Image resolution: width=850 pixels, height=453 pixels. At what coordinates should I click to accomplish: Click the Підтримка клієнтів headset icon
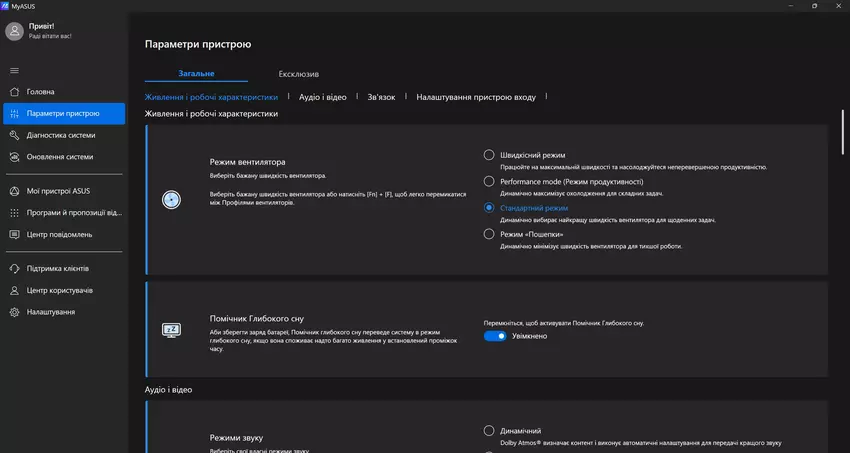click(x=14, y=269)
